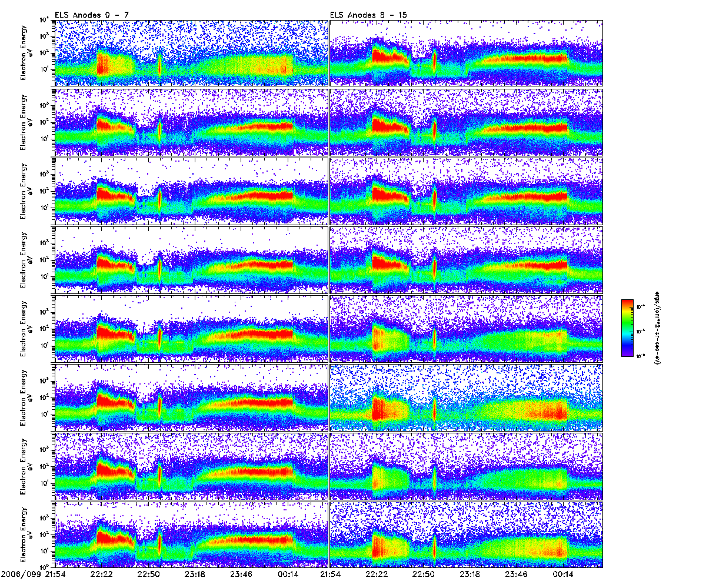The height and width of the screenshot is (588, 706).
Task: Click the 10^-6 tick label on color bar
Action: point(640,355)
